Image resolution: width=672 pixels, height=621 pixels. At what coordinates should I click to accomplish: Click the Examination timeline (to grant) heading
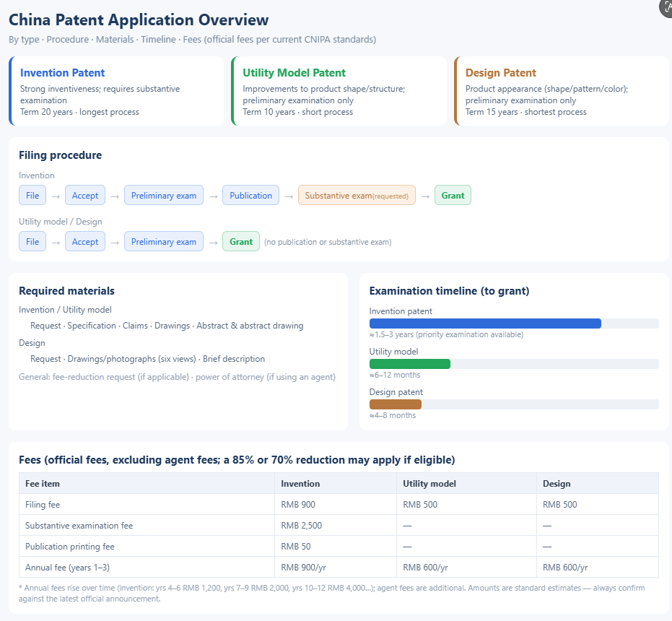[x=449, y=291]
